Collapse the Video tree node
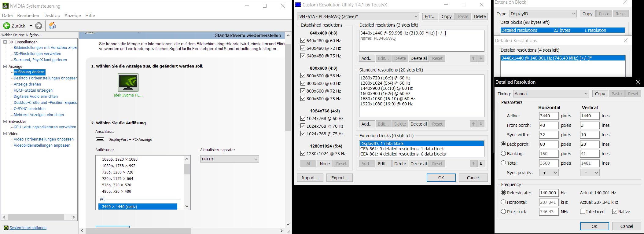Viewport: 644px width, 234px height. [x=5, y=133]
